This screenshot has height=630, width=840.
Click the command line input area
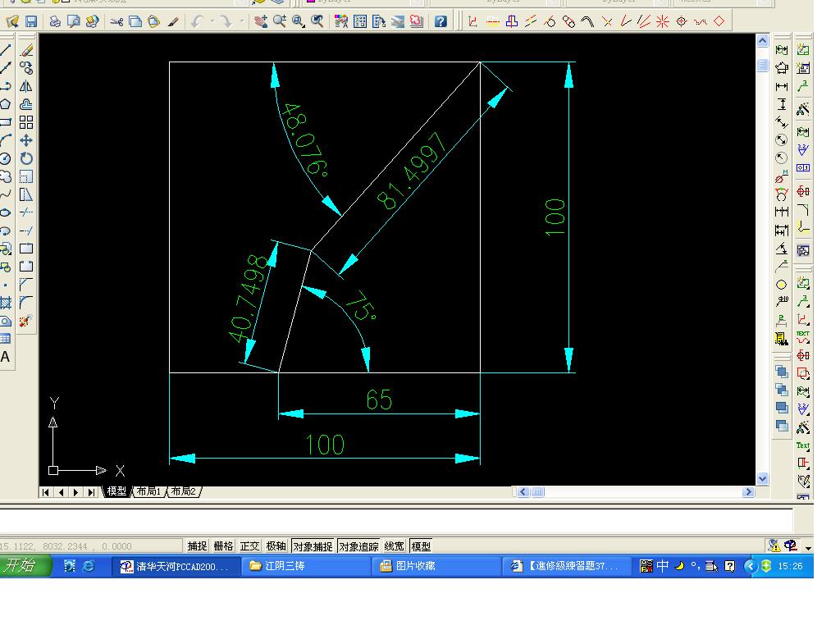pos(396,521)
